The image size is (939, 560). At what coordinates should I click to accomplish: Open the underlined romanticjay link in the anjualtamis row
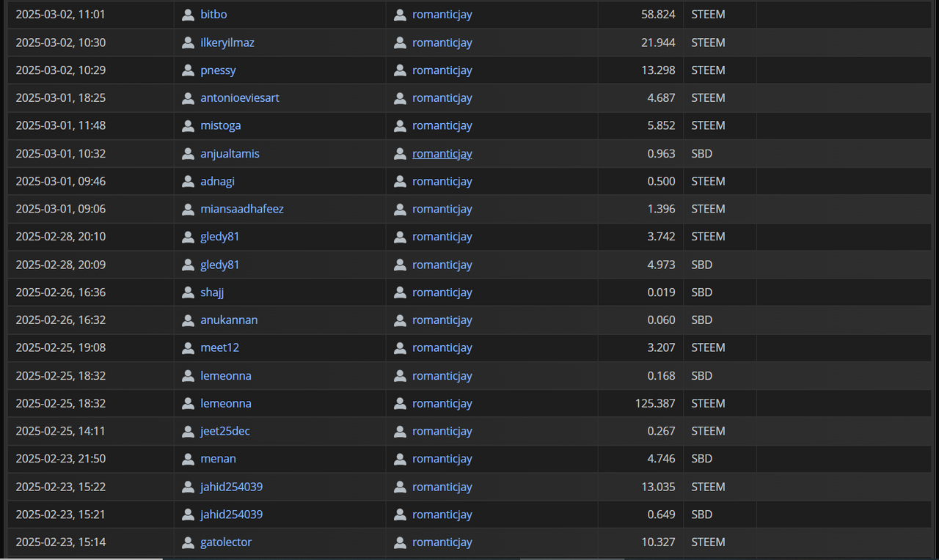coord(442,153)
